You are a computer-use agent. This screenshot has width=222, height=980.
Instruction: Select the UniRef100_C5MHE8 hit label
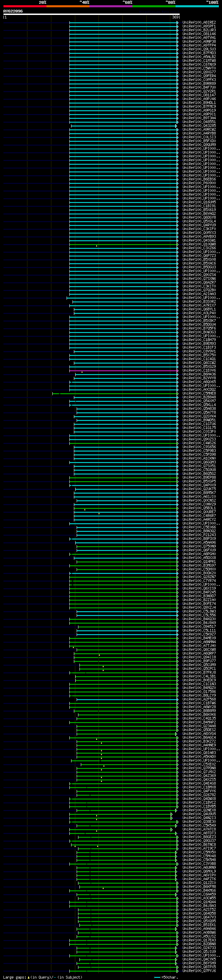(x=199, y=394)
